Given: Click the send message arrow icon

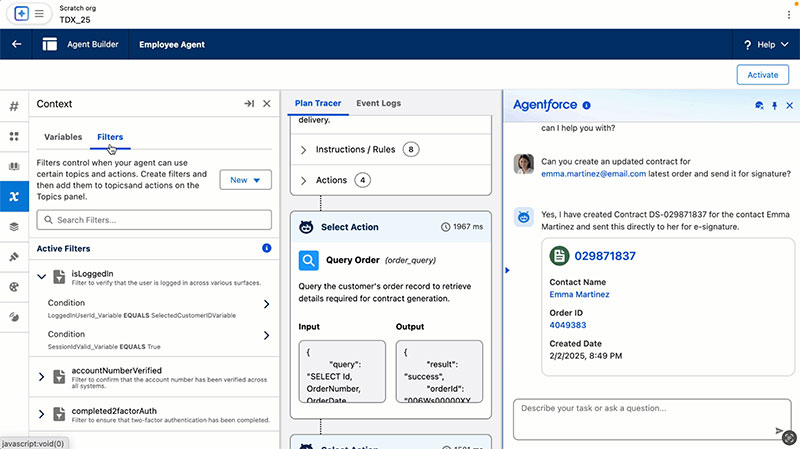Looking at the screenshot, I should tap(780, 431).
